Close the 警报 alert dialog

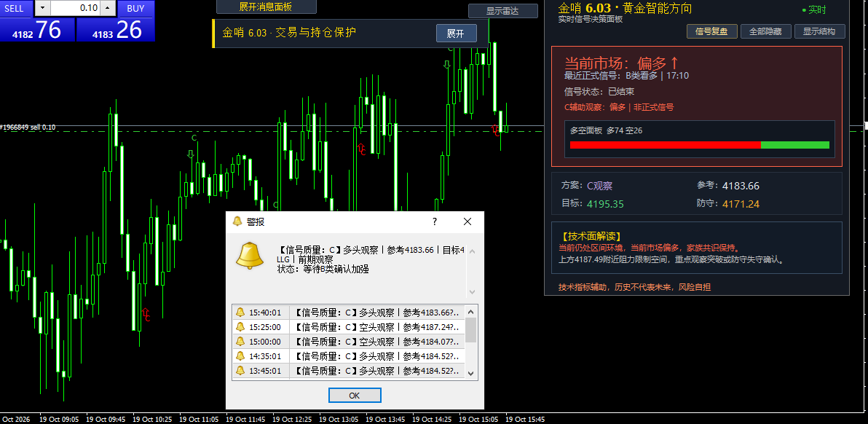467,221
